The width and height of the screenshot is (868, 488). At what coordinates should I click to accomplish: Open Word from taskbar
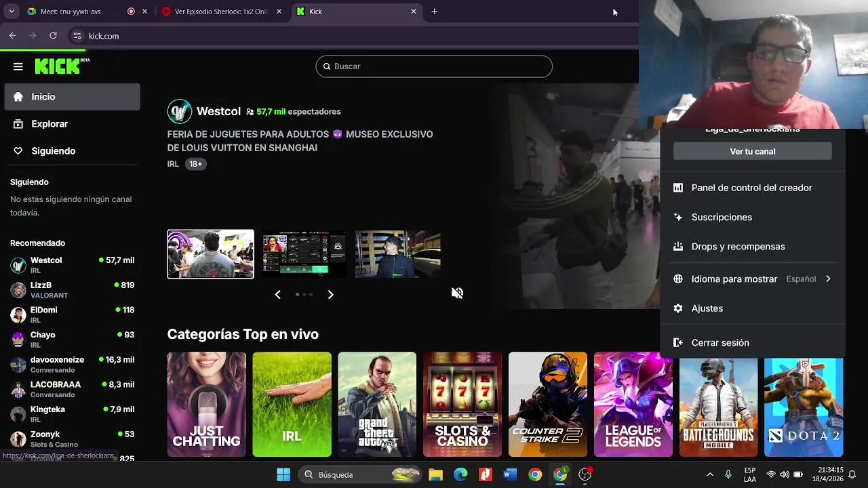(x=510, y=474)
